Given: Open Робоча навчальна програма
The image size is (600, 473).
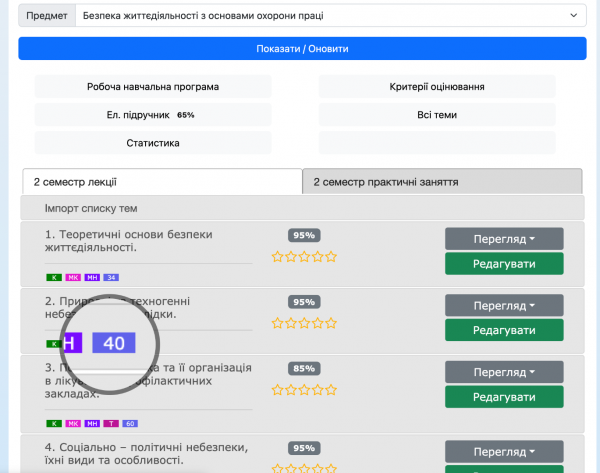Looking at the screenshot, I should coord(153,87).
